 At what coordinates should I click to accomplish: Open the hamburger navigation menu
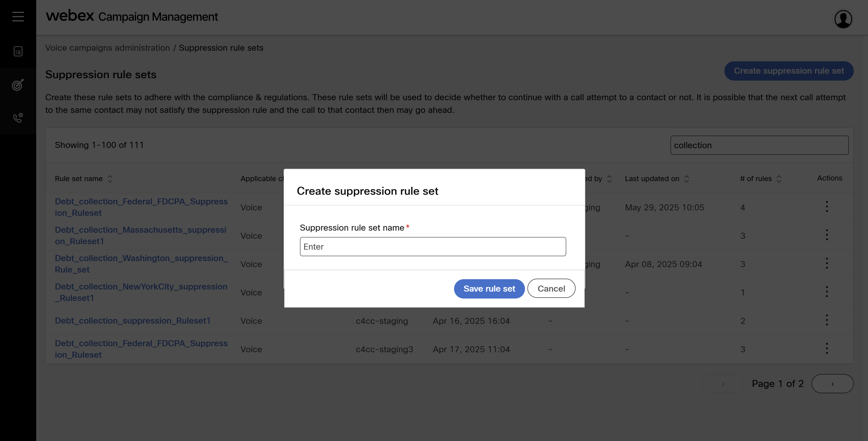click(18, 17)
